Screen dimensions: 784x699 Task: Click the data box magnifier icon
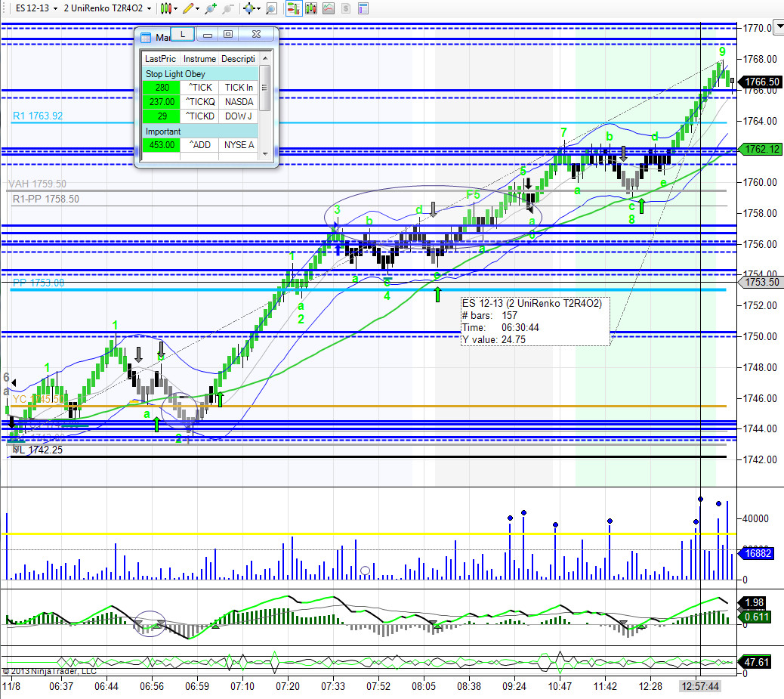[x=271, y=8]
